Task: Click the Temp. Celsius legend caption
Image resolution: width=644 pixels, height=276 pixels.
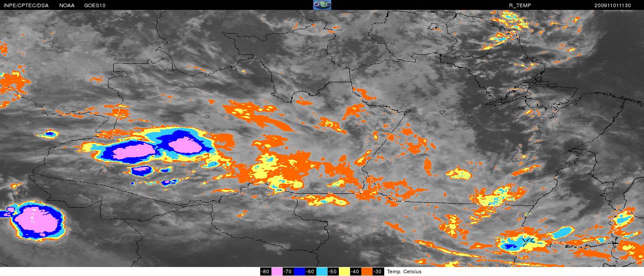Action: tap(404, 272)
